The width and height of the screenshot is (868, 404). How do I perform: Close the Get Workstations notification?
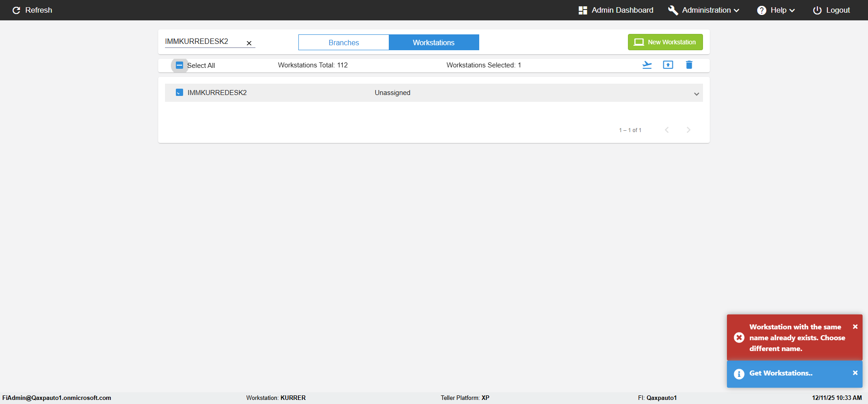click(855, 373)
